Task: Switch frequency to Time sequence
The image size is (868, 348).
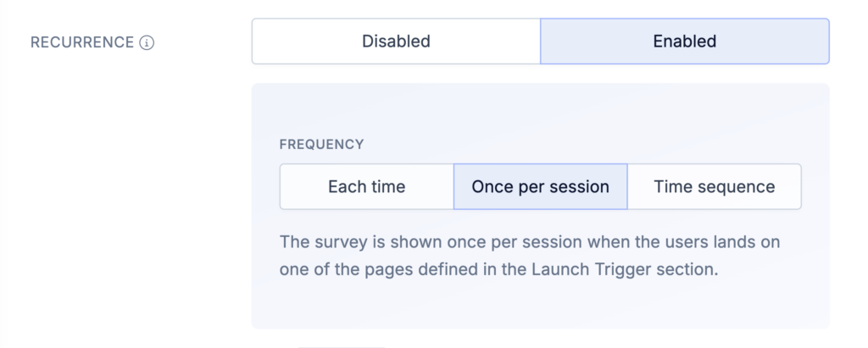Action: point(714,187)
